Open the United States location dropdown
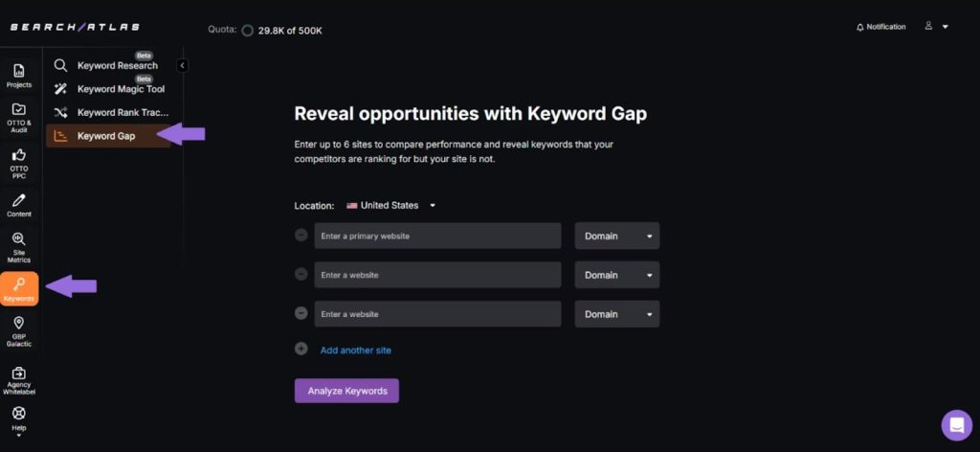The height and width of the screenshot is (452, 980). [x=391, y=205]
